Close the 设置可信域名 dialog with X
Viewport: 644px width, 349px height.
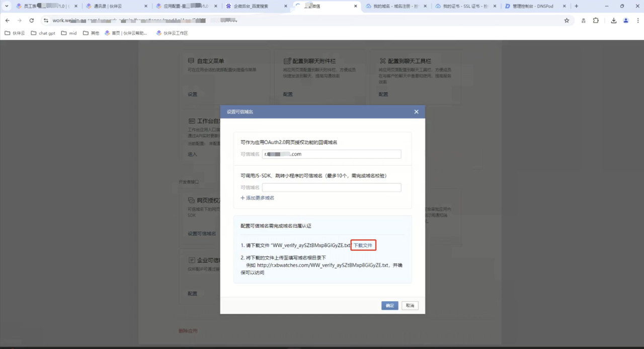[x=416, y=112]
